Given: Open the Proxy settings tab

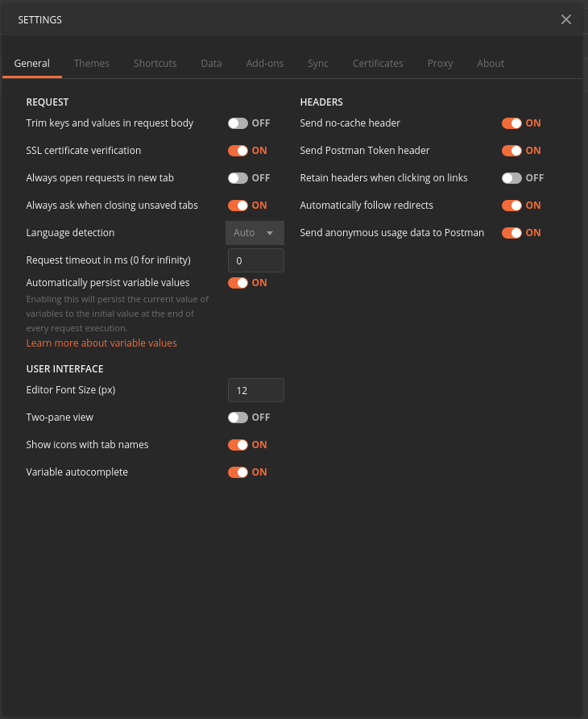Looking at the screenshot, I should tap(440, 63).
